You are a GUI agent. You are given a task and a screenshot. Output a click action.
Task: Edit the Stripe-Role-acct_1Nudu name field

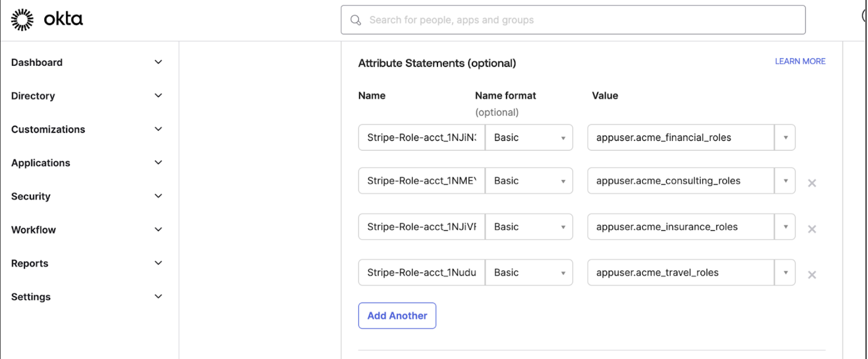coord(422,272)
